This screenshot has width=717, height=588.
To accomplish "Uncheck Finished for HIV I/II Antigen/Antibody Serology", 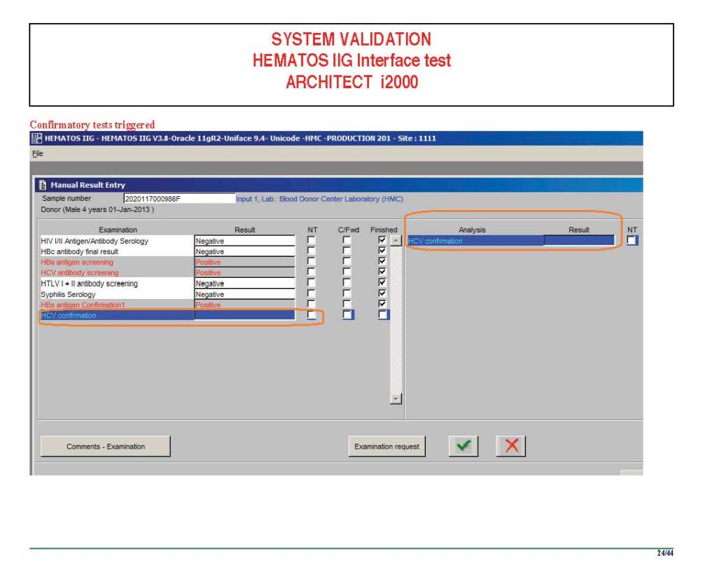I will click(x=382, y=241).
